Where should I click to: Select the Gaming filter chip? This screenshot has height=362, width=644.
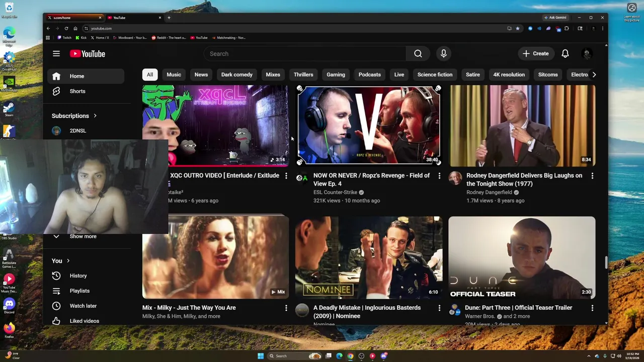pyautogui.click(x=336, y=74)
